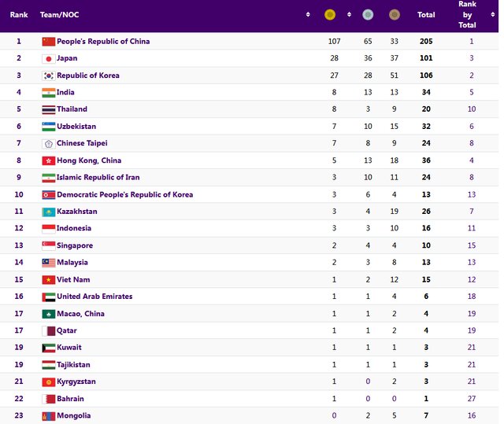Toggle sort arrow beside Team/NOC column

click(x=307, y=14)
